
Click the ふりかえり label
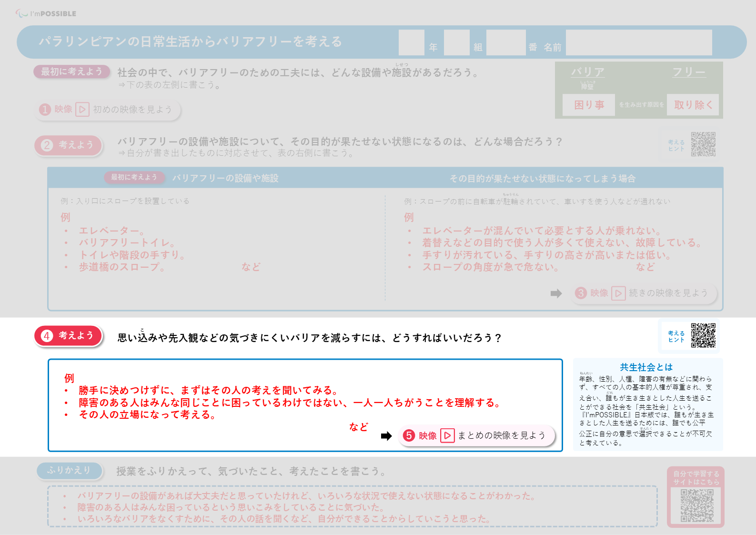pyautogui.click(x=70, y=471)
